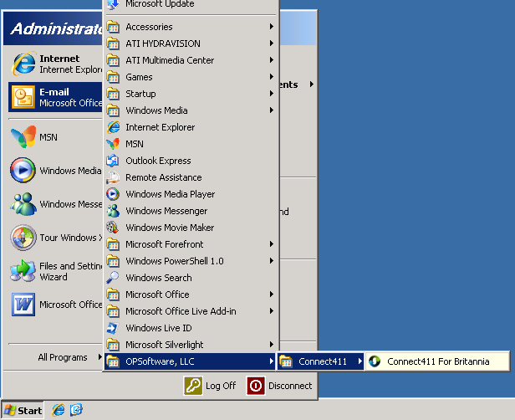Click the Windows Search magnifier icon

point(113,278)
